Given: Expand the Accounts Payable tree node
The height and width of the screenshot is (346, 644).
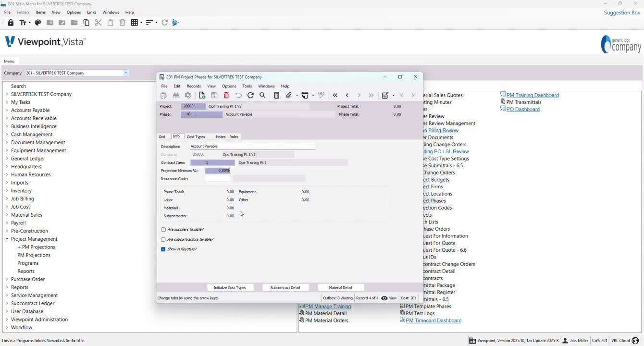Looking at the screenshot, I should (x=7, y=110).
